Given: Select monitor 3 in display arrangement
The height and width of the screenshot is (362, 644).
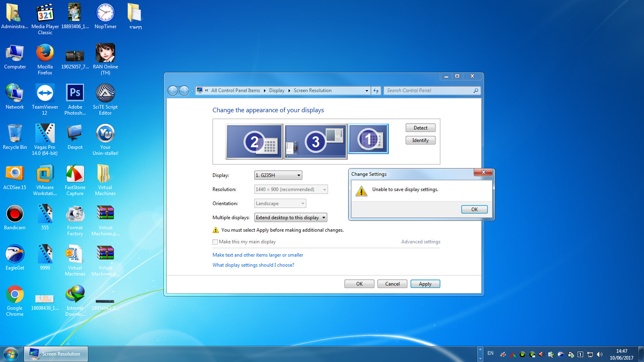Looking at the screenshot, I should coord(316,142).
